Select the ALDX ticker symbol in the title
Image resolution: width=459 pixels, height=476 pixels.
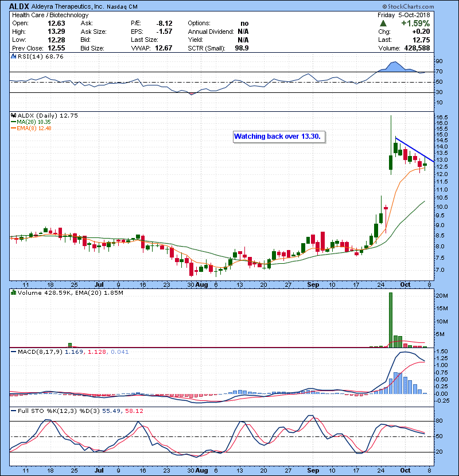coord(20,6)
